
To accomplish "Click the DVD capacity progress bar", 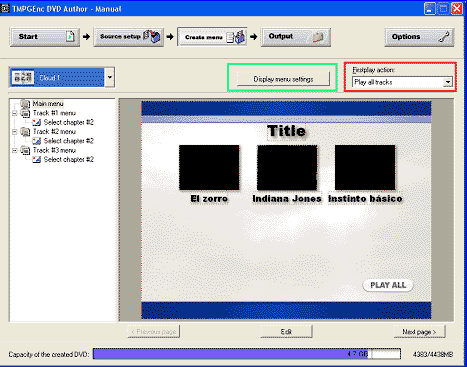I will [x=247, y=354].
